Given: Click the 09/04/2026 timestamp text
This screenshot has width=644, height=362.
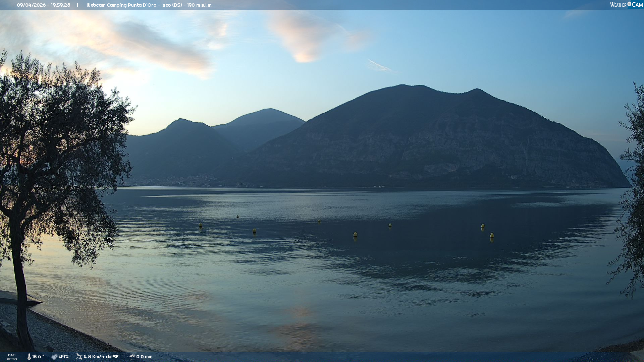Looking at the screenshot, I should click(43, 5).
